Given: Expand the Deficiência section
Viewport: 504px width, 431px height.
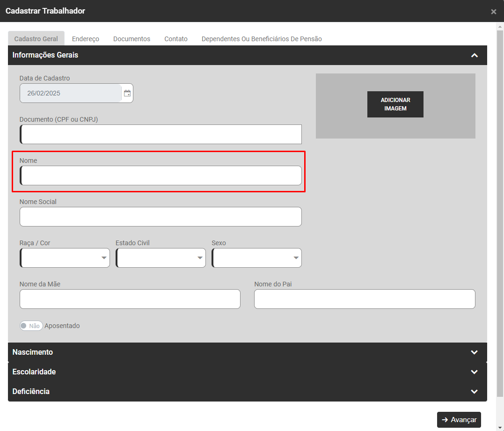Looking at the screenshot, I should 474,392.
